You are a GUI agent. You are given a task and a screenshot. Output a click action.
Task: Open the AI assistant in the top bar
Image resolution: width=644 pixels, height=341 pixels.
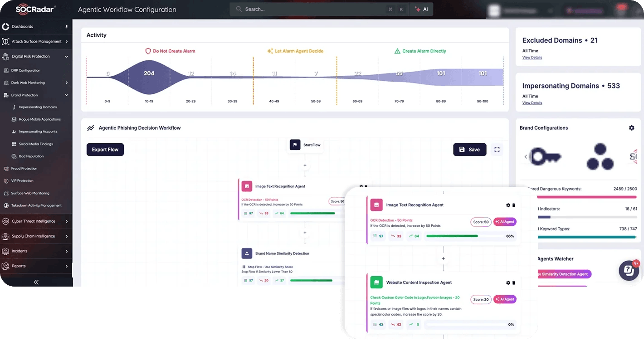click(x=421, y=9)
